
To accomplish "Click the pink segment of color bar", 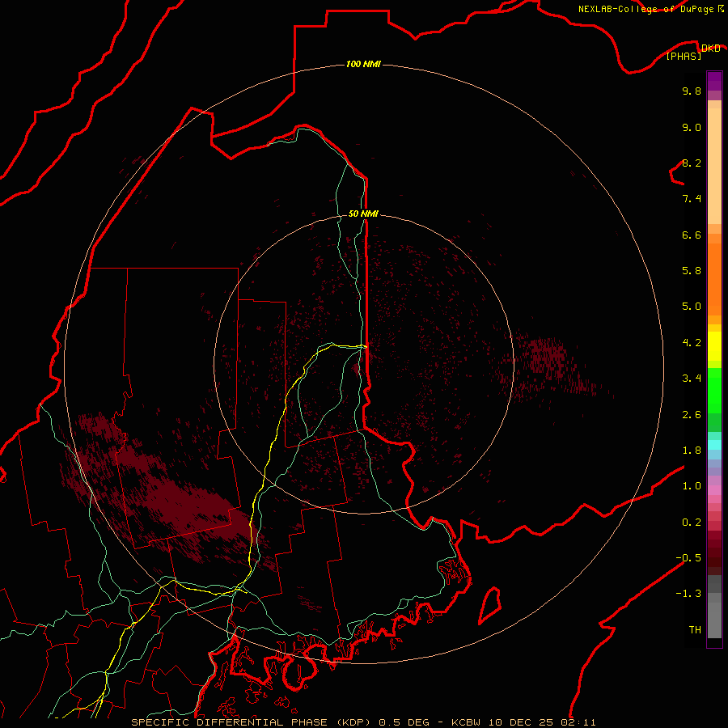I will [714, 490].
